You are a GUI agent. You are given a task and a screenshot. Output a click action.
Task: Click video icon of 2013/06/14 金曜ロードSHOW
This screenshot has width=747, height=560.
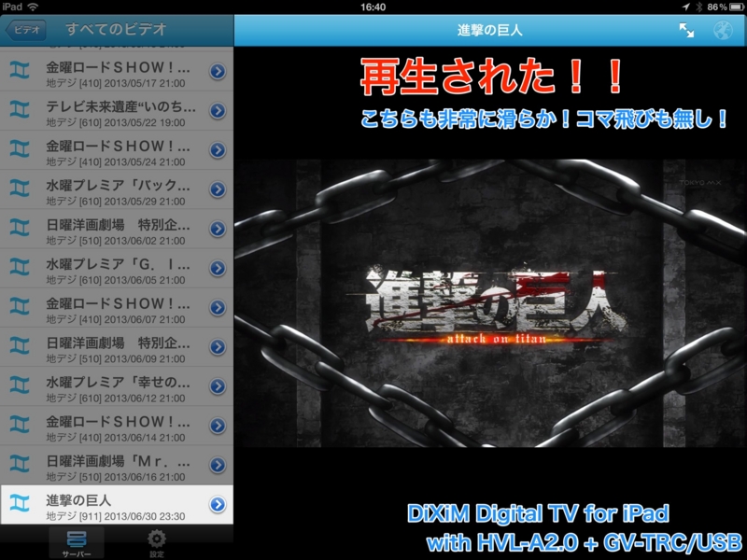pyautogui.click(x=20, y=426)
